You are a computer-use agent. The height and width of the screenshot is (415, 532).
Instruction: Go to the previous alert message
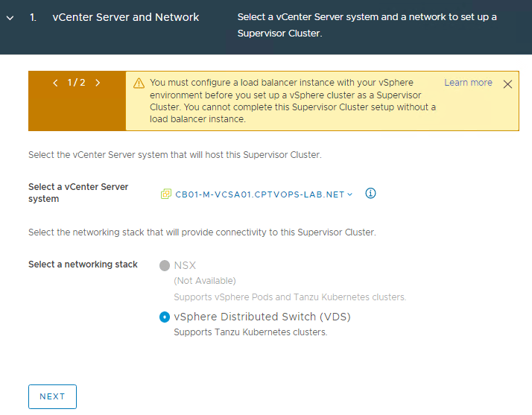tap(55, 83)
